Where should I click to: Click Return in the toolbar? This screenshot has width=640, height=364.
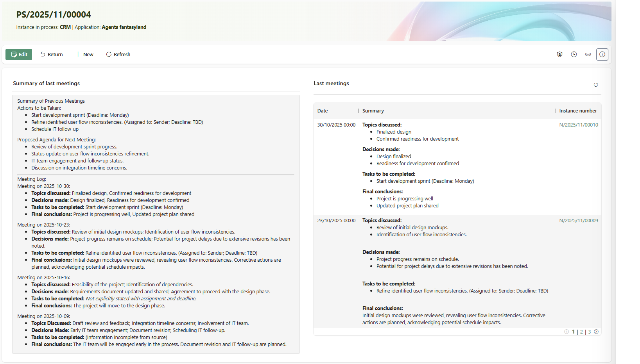click(x=52, y=54)
